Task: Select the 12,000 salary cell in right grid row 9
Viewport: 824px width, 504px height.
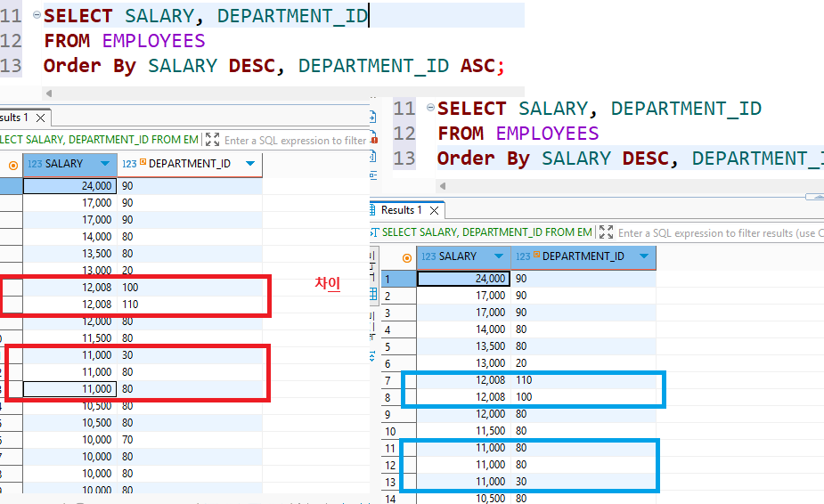Action: point(463,414)
